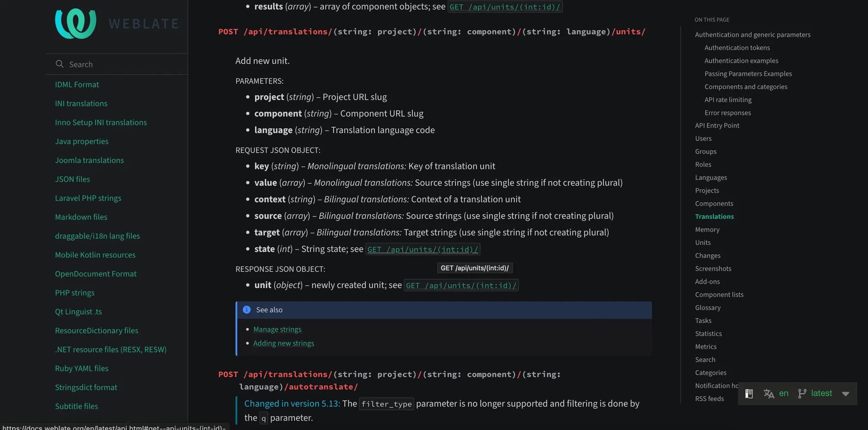
Task: Open the Adding new strings link
Action: (x=283, y=343)
